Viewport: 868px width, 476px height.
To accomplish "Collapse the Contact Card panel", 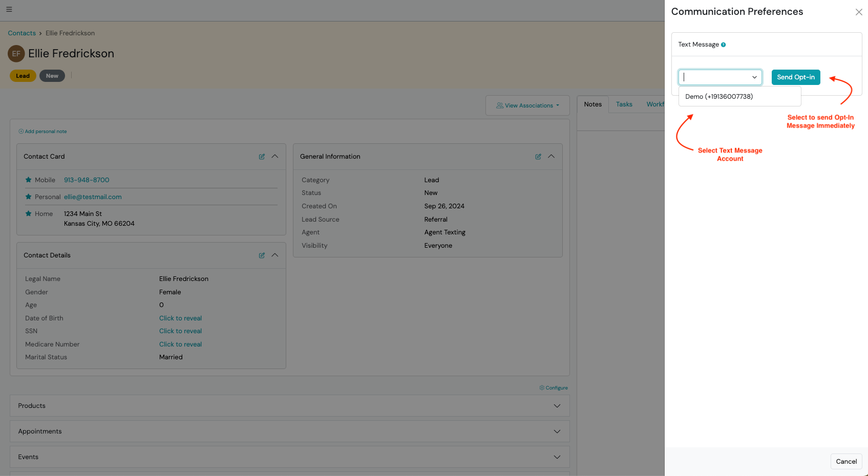I will pos(275,157).
